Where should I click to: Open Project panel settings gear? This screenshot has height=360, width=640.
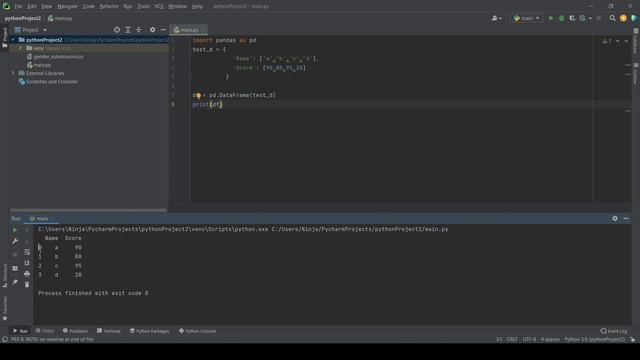click(152, 30)
